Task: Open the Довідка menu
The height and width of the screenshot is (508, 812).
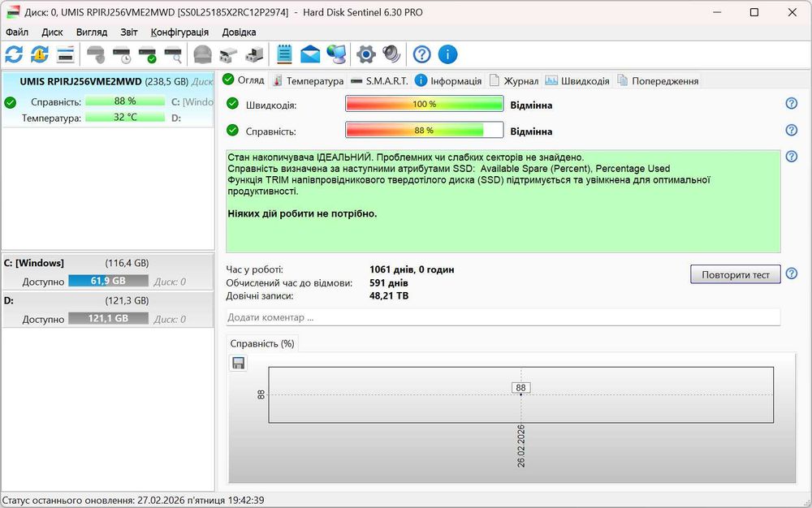Action: (239, 32)
